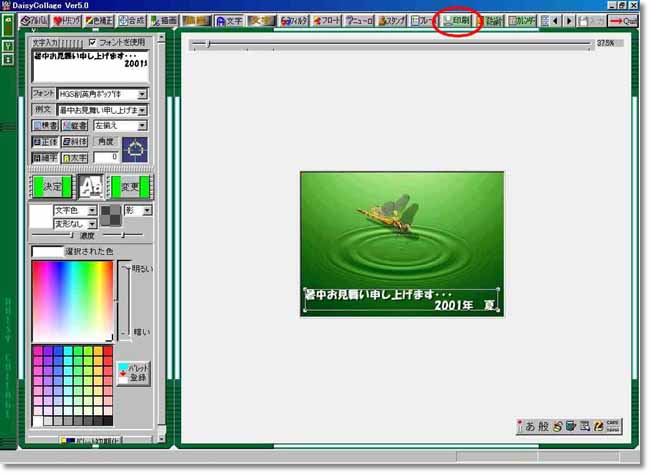
Task: Open the トリミング (Trimming) tool
Action: (x=66, y=20)
